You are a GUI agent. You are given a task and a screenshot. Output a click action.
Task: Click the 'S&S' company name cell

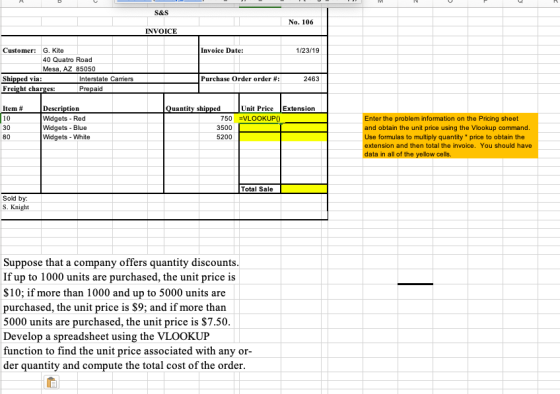[161, 13]
